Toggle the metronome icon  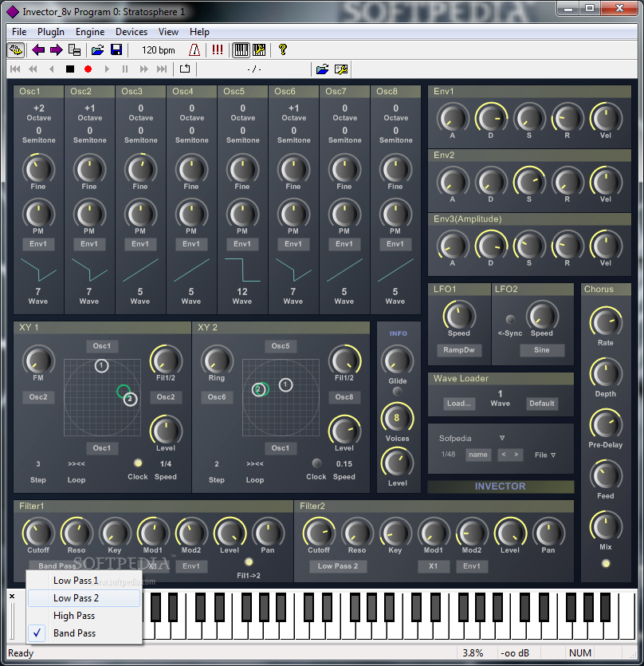[195, 50]
